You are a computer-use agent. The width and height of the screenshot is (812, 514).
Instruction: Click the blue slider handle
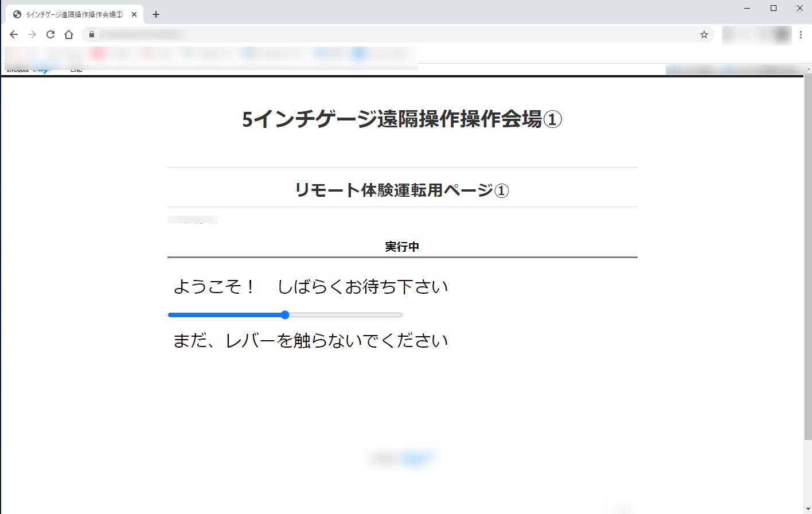coord(285,315)
